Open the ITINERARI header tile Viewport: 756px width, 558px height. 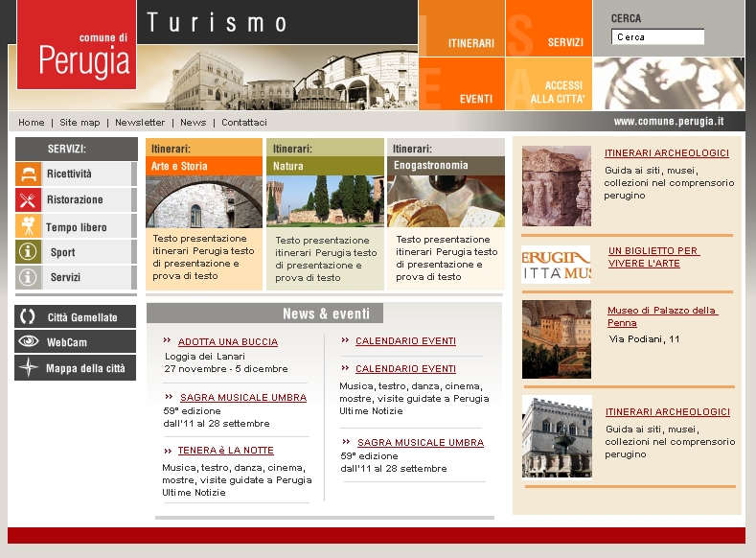(462, 29)
